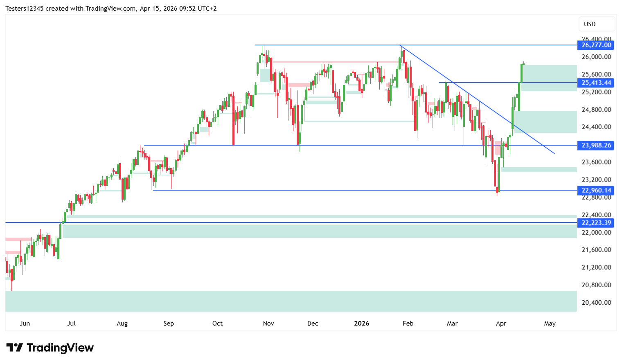
Task: Click the Apr month label
Action: 501,324
